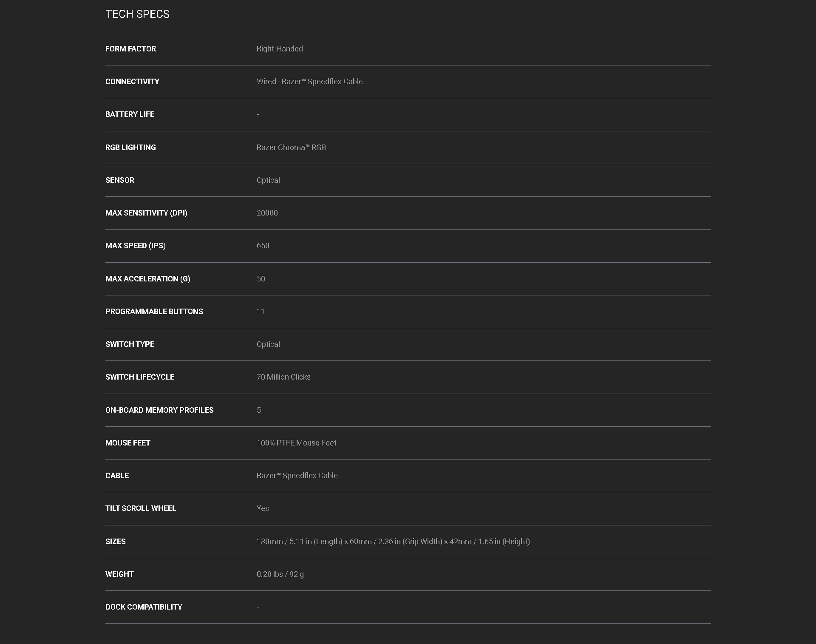This screenshot has width=816, height=644.
Task: Click Wired - Razer Speedflex Cable value
Action: point(309,82)
